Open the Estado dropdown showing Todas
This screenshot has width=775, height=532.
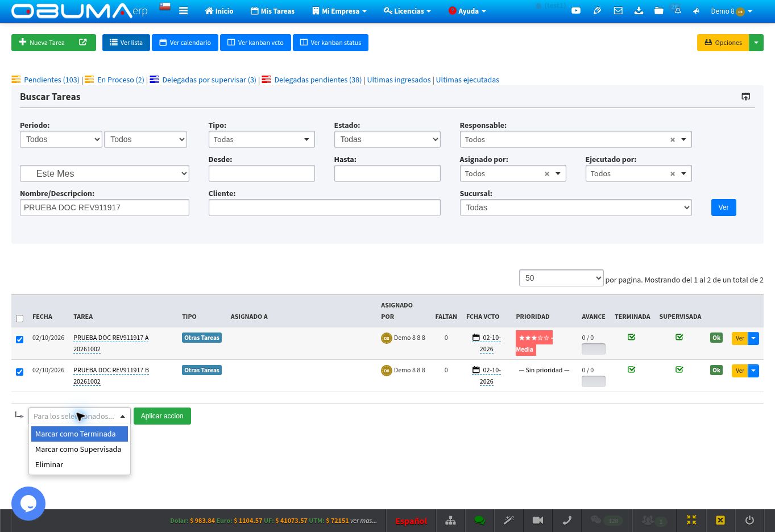tap(387, 139)
